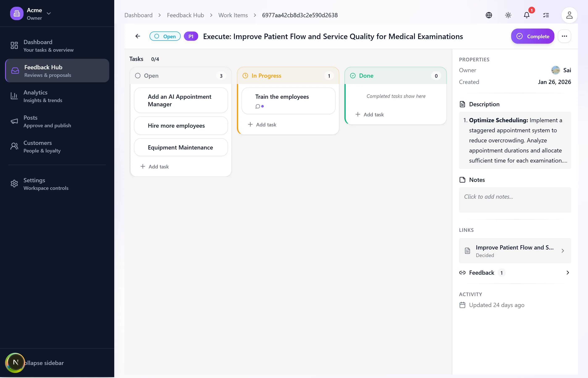The width and height of the screenshot is (588, 378).
Task: Click the Complete button
Action: click(532, 36)
